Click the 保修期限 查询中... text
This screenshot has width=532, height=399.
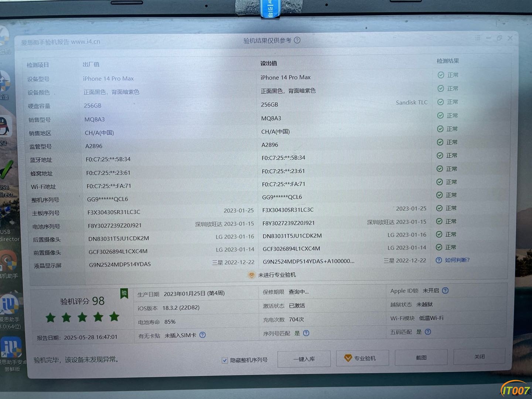tap(299, 292)
